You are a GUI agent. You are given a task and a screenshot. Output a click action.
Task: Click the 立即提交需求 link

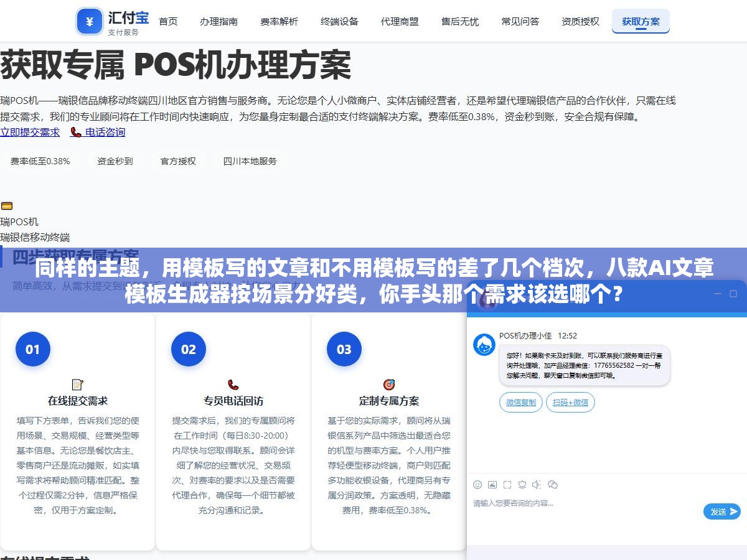(30, 132)
